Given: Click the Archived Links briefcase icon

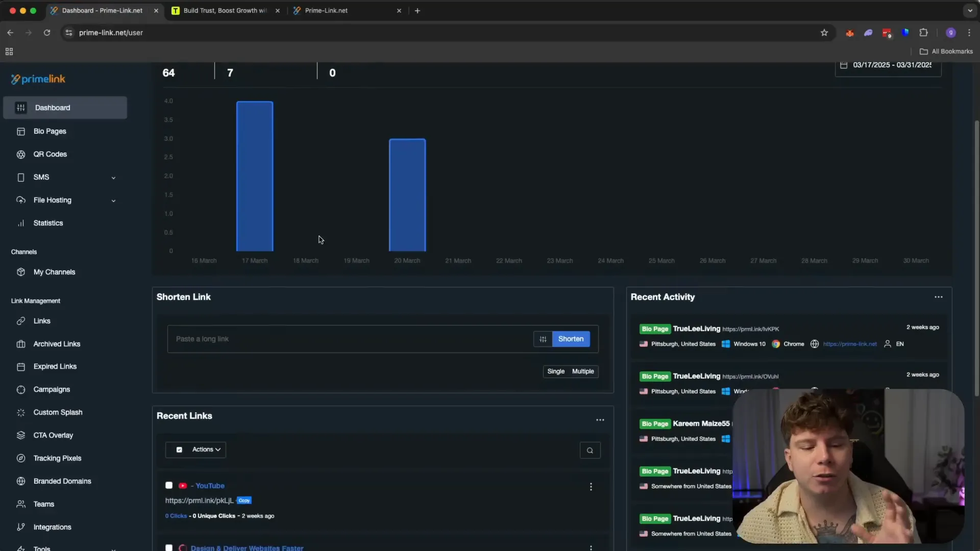Looking at the screenshot, I should [x=21, y=344].
